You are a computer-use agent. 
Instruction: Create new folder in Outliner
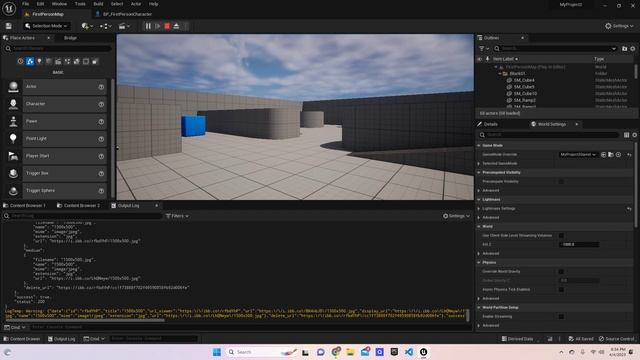pyautogui.click(x=624, y=49)
